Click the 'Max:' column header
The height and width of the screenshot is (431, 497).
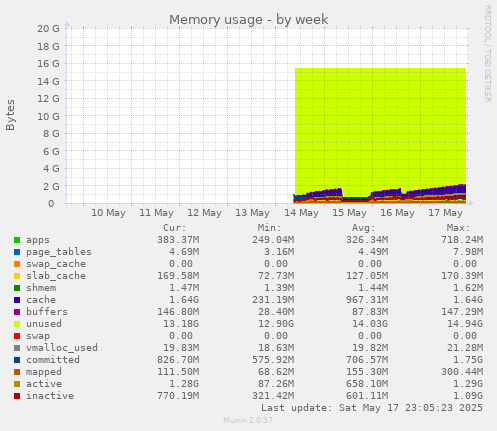[458, 228]
